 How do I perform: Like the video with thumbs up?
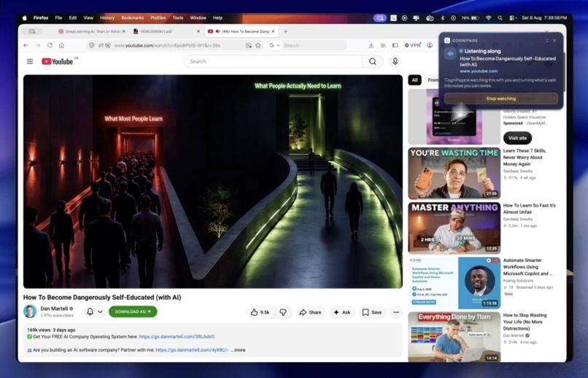click(x=260, y=312)
